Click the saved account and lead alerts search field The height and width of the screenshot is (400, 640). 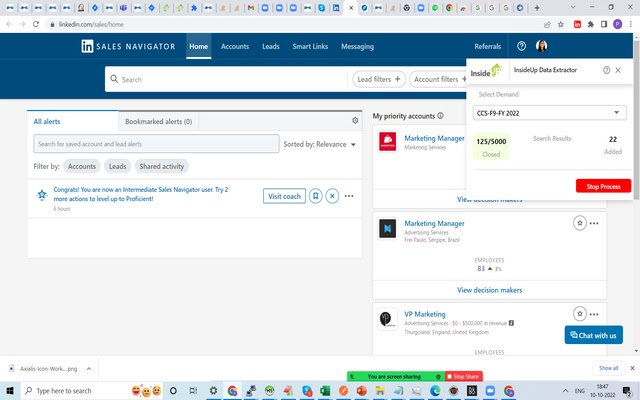tap(156, 144)
